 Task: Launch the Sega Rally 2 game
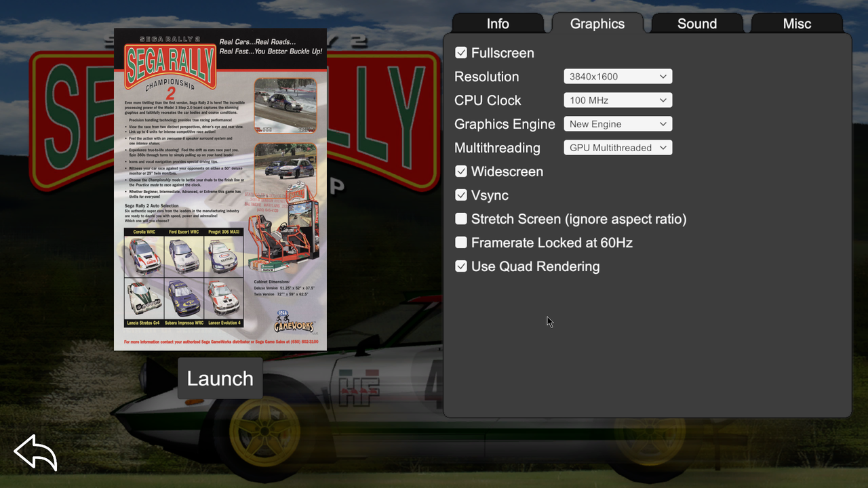point(220,378)
